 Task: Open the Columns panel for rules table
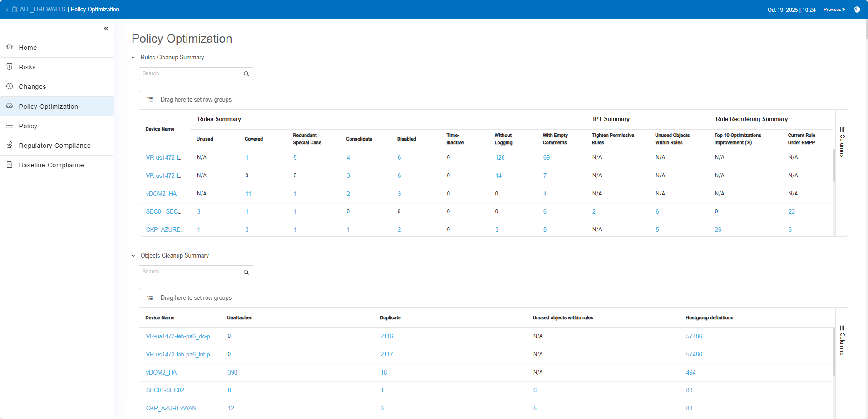[842, 142]
